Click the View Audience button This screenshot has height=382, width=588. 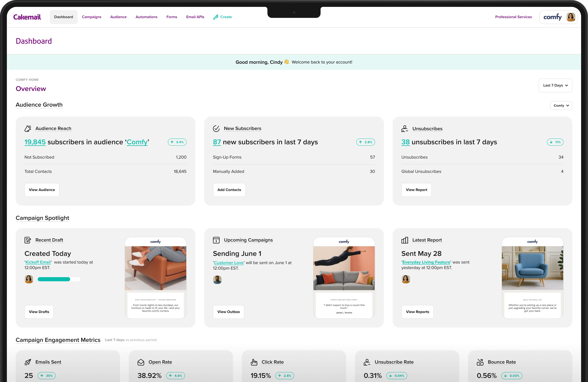(42, 190)
